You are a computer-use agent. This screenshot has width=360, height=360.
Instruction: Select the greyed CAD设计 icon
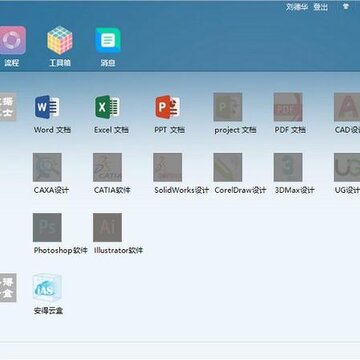(347, 107)
